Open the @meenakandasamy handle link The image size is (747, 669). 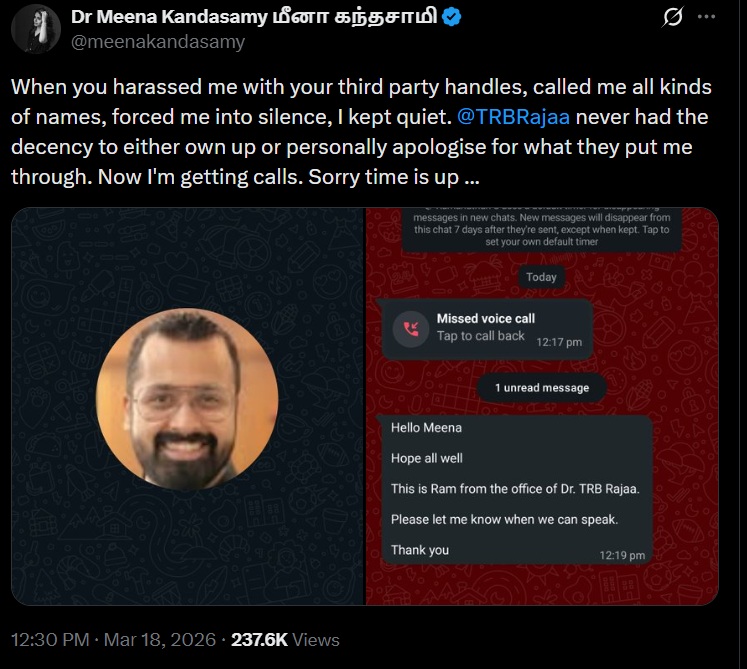click(158, 42)
